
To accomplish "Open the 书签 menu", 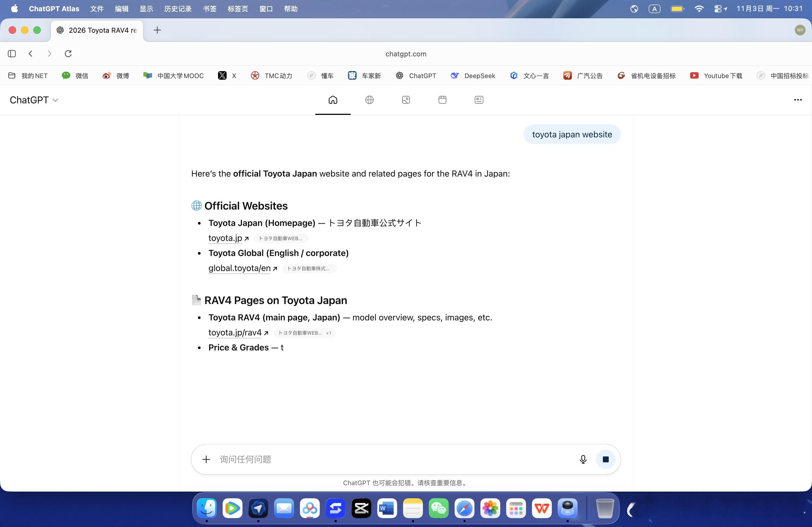I will pos(209,9).
